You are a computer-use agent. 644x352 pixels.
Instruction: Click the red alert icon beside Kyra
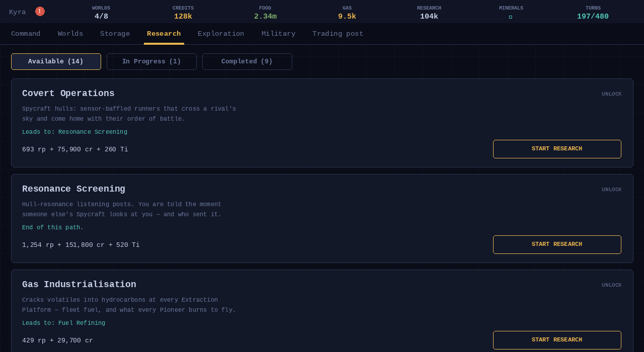(40, 12)
